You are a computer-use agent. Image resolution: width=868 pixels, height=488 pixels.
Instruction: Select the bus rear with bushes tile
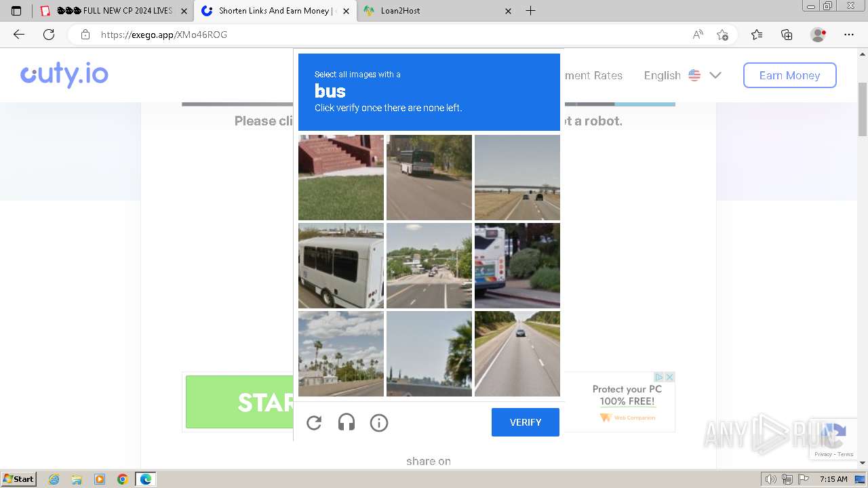[517, 266]
